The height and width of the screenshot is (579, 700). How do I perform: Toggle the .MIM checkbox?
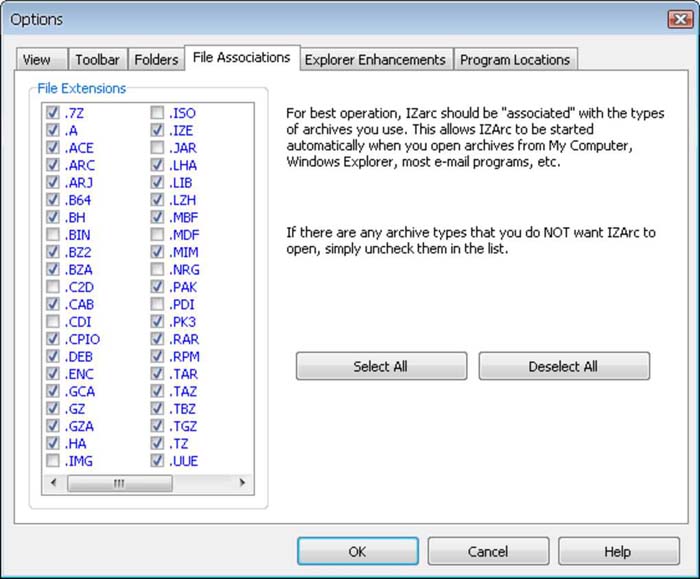coord(157,252)
